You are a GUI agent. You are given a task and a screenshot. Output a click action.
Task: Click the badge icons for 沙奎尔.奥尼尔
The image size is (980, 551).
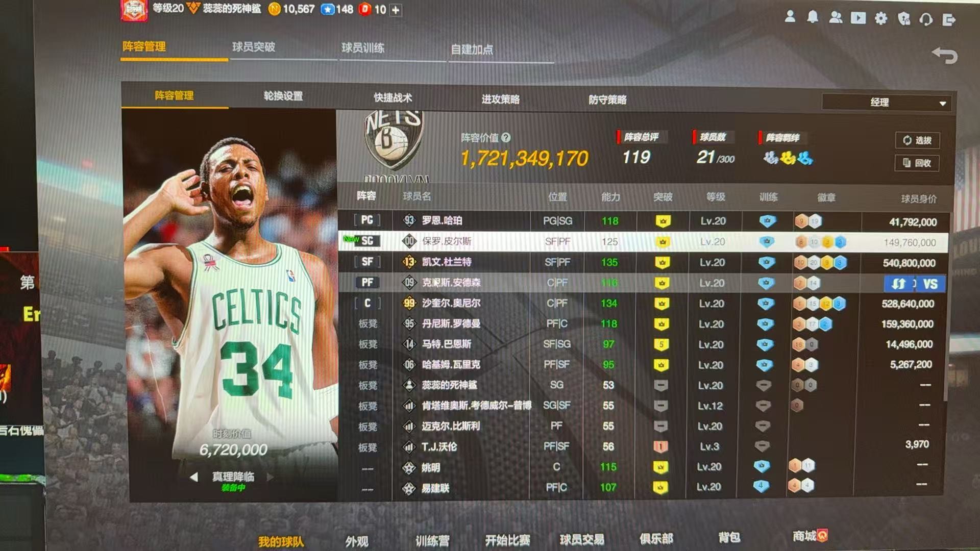[x=820, y=304]
